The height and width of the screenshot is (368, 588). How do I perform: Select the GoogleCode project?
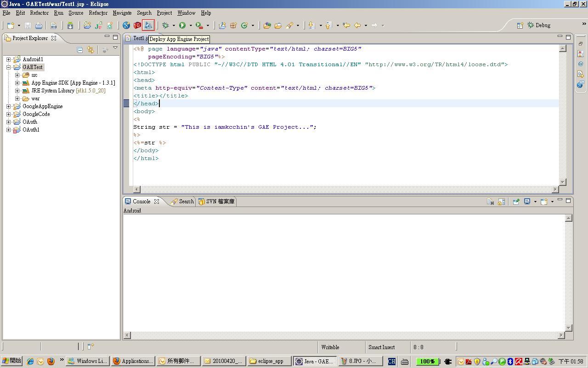pyautogui.click(x=36, y=114)
